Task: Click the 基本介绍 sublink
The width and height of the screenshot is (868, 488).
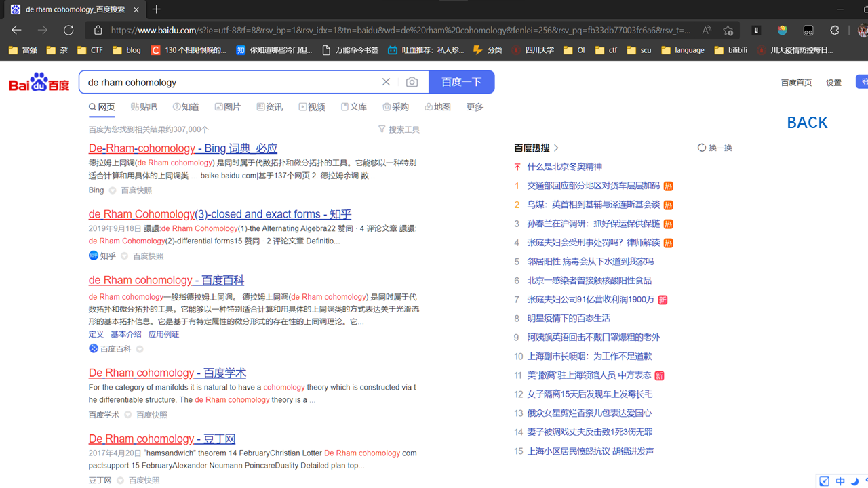Action: 126,334
